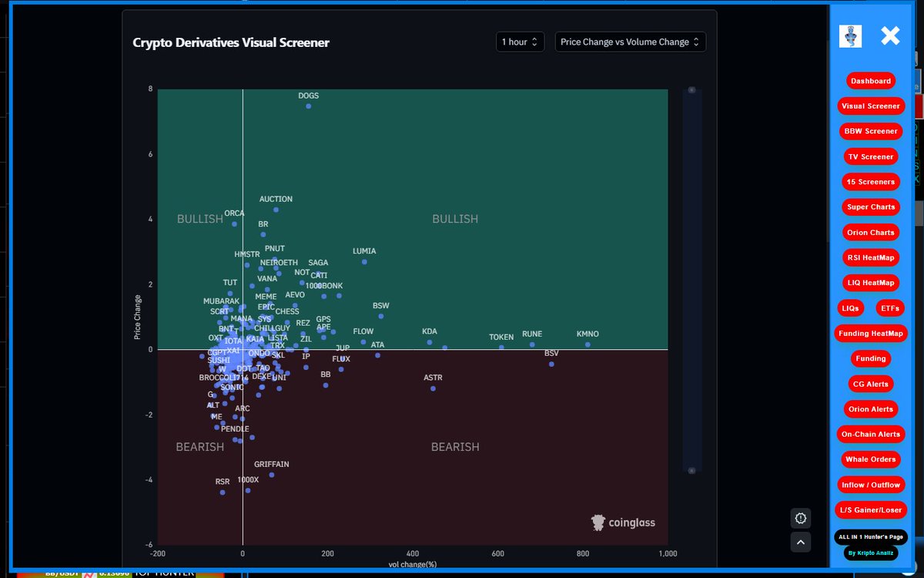The height and width of the screenshot is (578, 924).
Task: Open the Price Change vs Volume Change dropdown
Action: (631, 42)
